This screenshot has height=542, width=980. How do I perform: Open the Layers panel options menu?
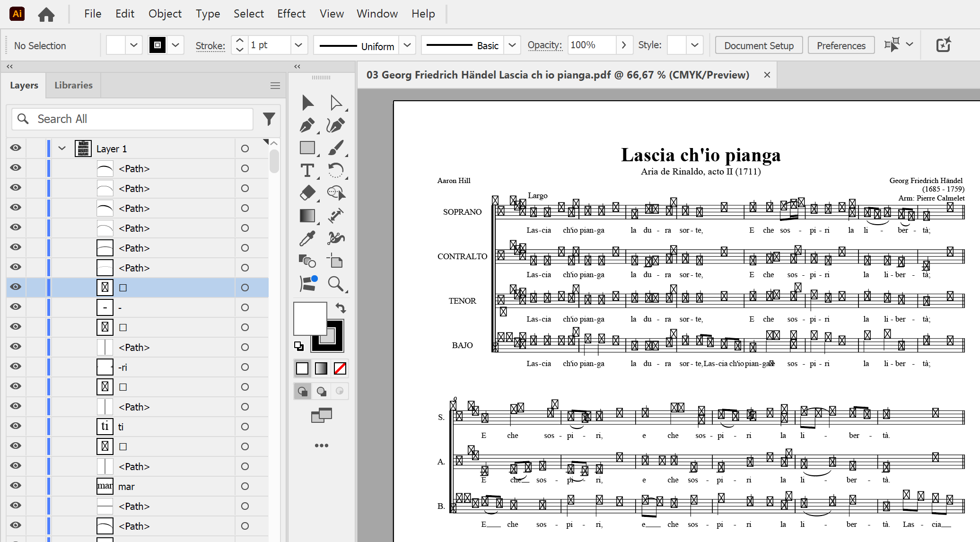click(x=275, y=86)
